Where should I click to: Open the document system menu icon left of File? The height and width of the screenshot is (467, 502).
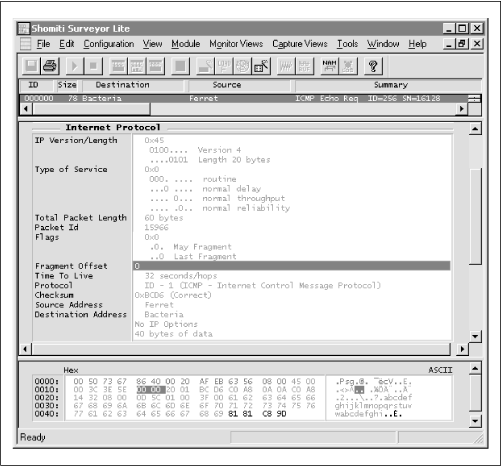25,44
